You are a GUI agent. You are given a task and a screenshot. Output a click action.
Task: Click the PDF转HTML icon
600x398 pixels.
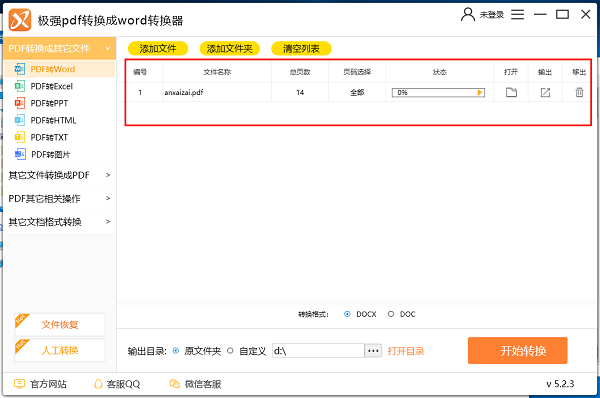click(20, 120)
